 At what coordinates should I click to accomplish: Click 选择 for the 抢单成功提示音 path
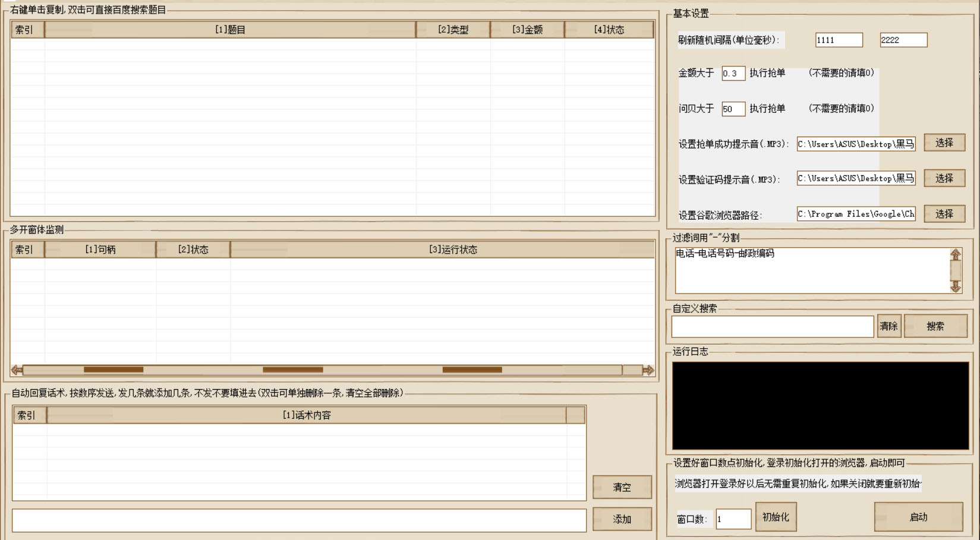944,143
